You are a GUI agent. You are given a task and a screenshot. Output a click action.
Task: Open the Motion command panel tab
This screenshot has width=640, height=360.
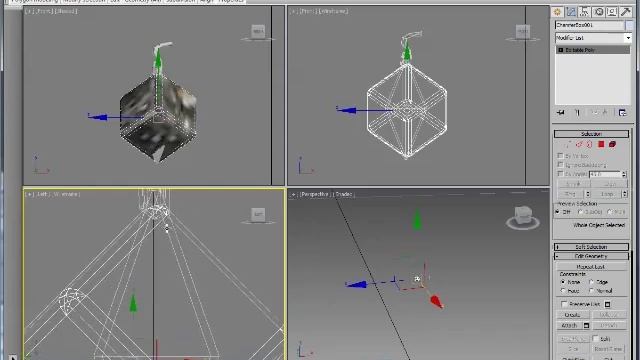pyautogui.click(x=598, y=12)
